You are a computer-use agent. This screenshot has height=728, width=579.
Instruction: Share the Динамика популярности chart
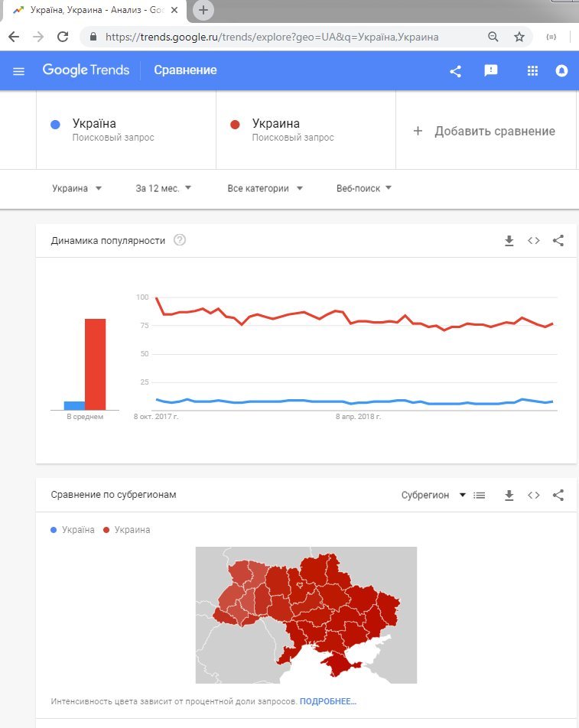558,240
